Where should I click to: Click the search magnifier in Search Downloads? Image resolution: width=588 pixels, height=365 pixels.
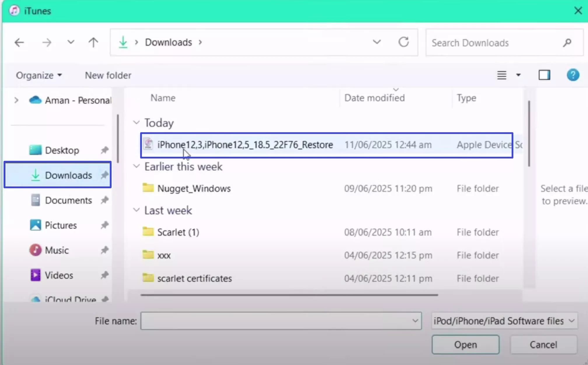[567, 43]
